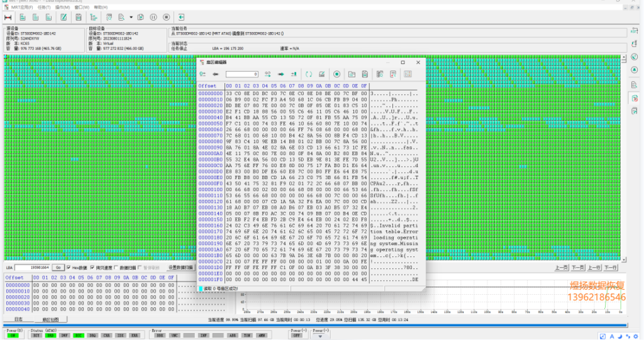Click the open-file icon in sector editor toolbar

352,74
